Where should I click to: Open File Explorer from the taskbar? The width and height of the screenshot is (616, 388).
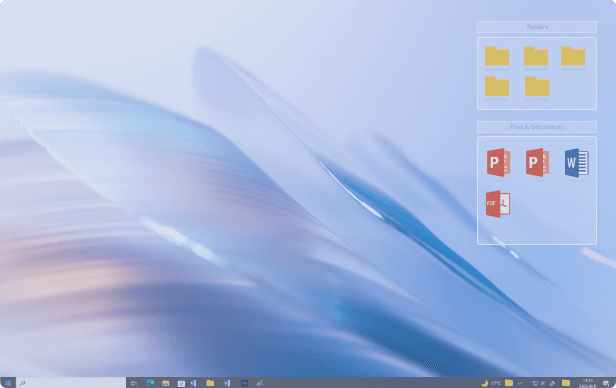pos(165,383)
